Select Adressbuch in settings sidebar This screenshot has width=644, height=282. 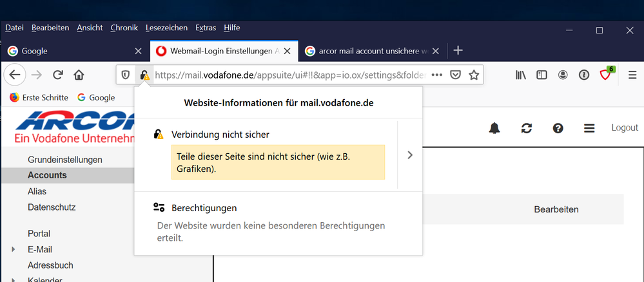click(50, 265)
